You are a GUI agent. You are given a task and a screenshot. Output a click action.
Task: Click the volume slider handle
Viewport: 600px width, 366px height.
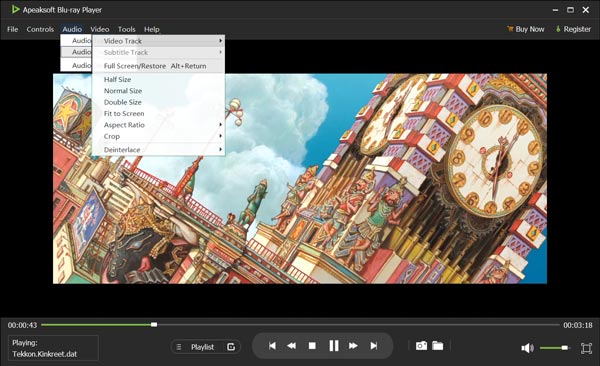565,348
